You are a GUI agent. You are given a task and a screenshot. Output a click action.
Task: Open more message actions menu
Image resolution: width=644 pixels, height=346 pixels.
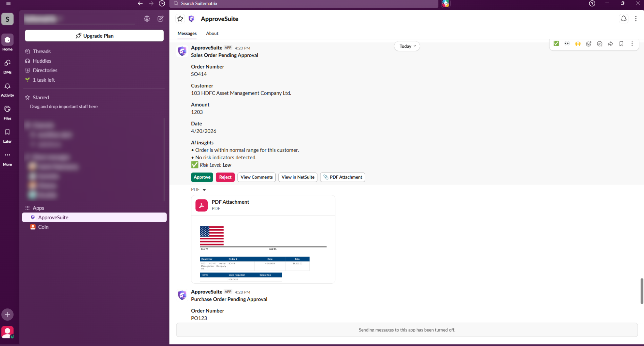pyautogui.click(x=632, y=44)
